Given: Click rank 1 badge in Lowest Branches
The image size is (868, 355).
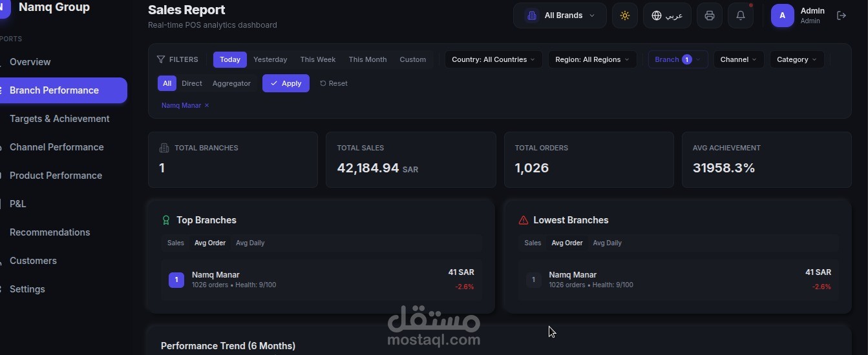Looking at the screenshot, I should pyautogui.click(x=533, y=280).
